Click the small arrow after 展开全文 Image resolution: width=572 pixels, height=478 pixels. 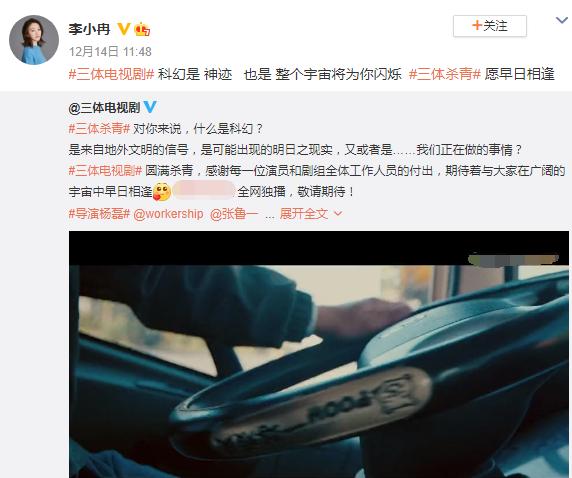click(x=338, y=213)
